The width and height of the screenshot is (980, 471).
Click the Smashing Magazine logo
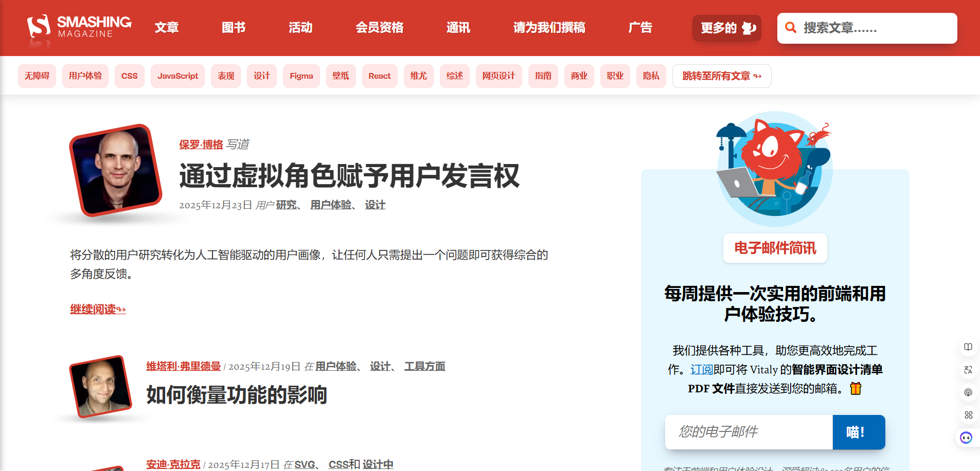pos(79,27)
